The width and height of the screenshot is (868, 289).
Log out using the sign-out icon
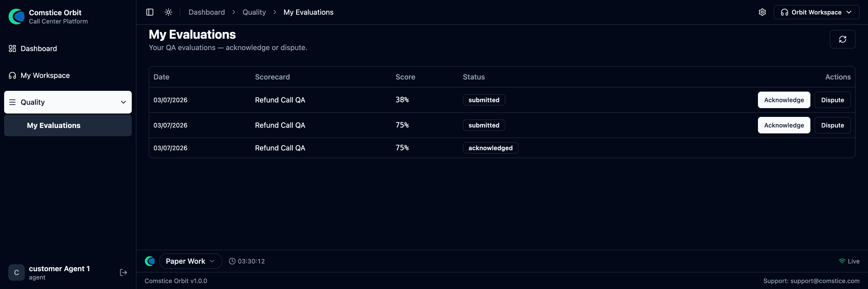tap(123, 272)
